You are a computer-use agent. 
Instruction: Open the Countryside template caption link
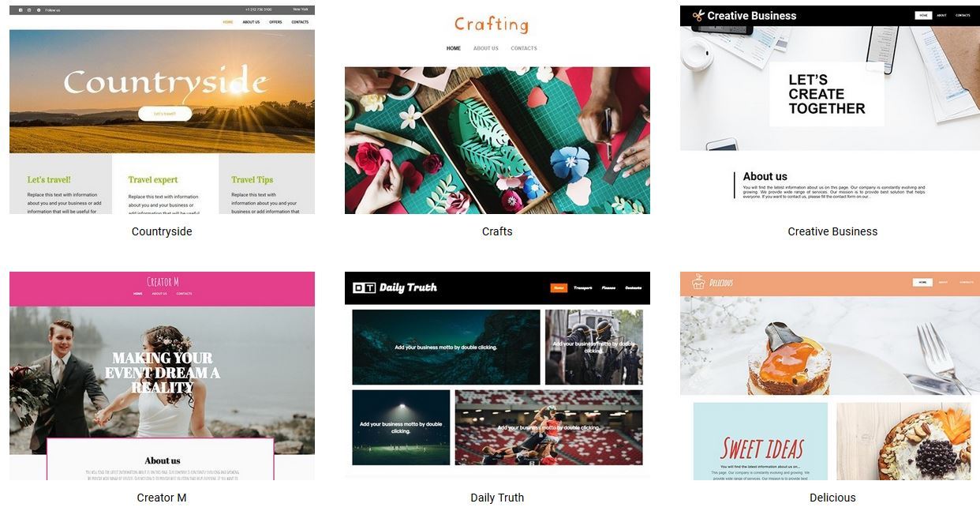[162, 231]
